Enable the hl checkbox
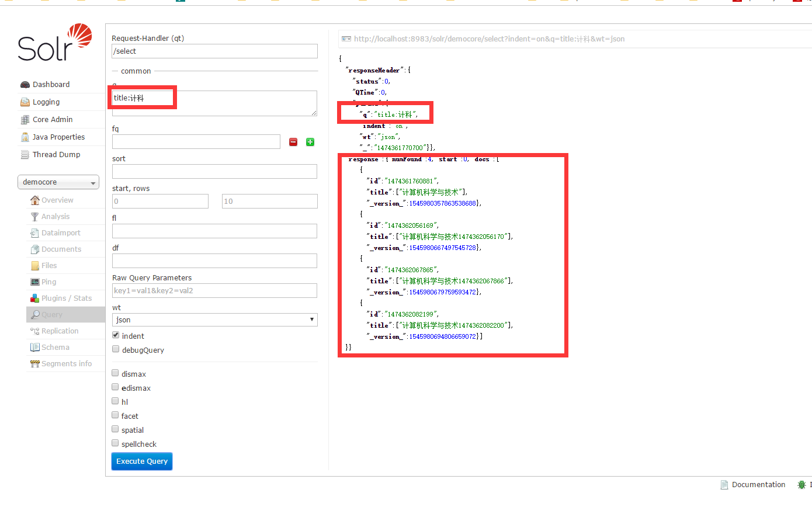The height and width of the screenshot is (507, 812). point(116,401)
